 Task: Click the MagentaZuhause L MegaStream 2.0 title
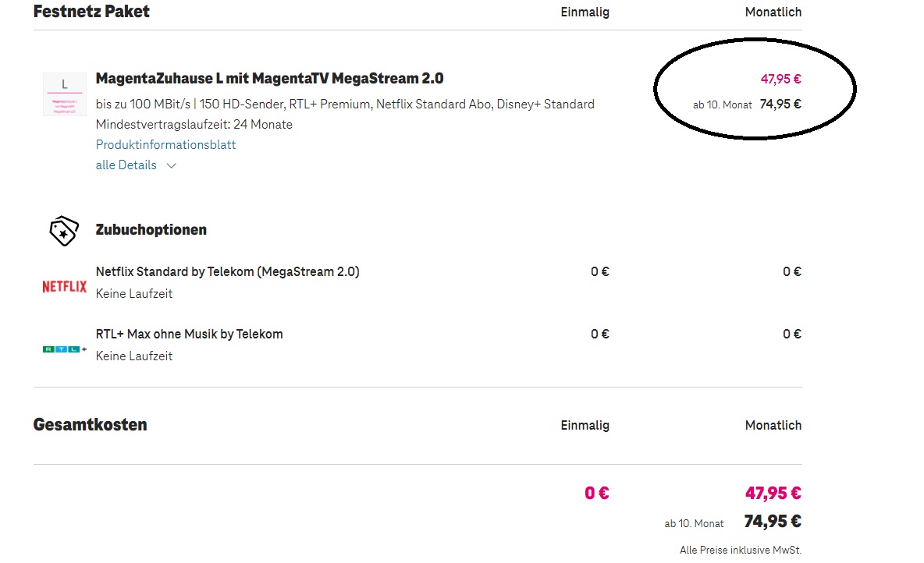(x=269, y=79)
